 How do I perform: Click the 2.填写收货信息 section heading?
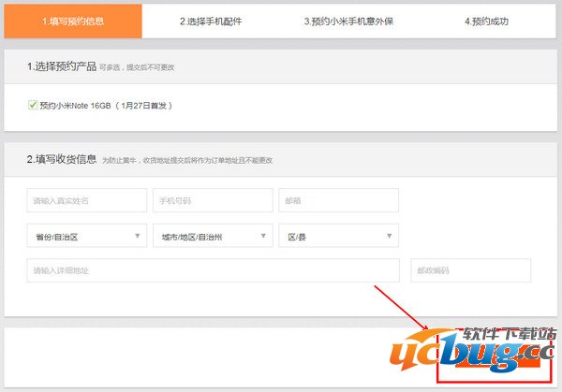62,159
